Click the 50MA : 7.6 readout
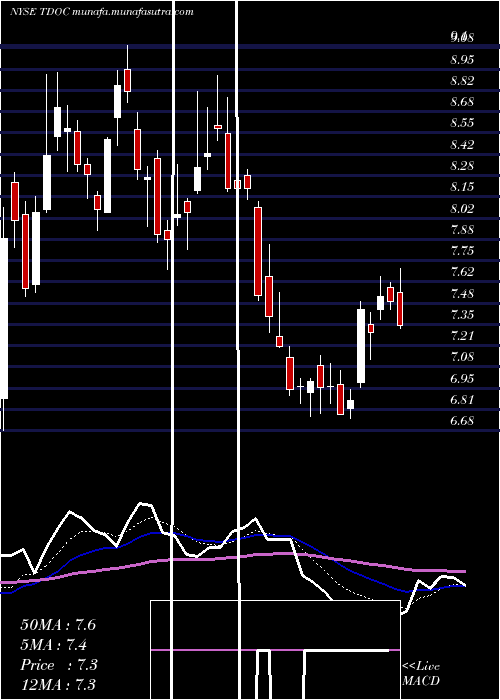The height and width of the screenshot is (700, 500). (58, 625)
